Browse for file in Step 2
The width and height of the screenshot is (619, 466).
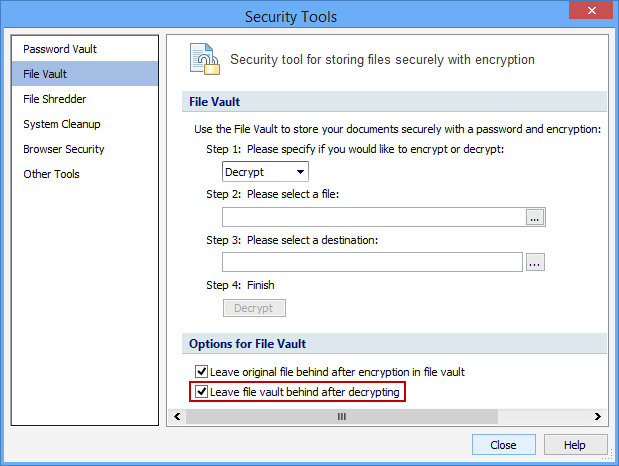[x=535, y=217]
